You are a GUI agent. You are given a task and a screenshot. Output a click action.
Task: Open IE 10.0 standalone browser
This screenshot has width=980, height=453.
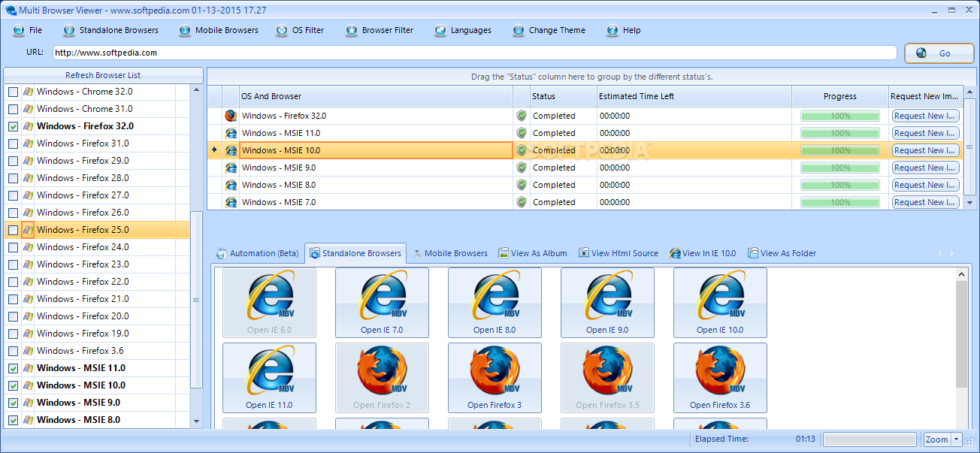(720, 303)
